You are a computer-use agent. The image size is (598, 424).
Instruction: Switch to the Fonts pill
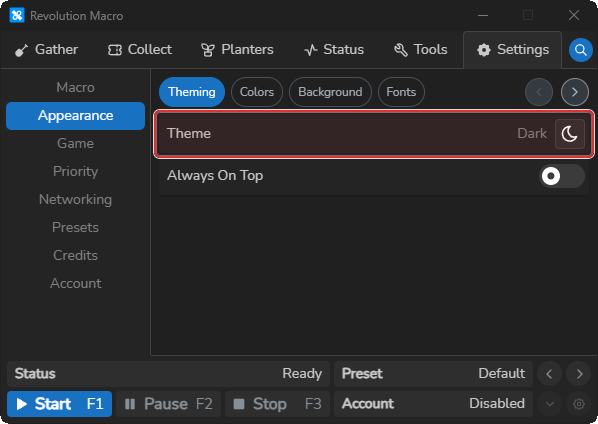401,92
